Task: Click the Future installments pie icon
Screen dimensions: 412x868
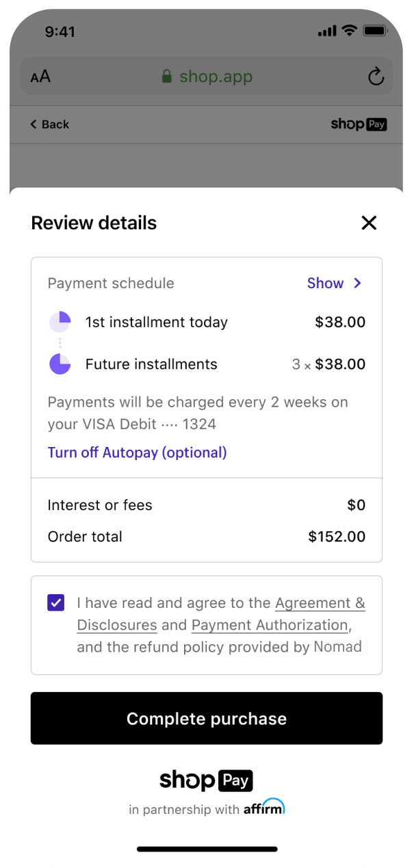Action: click(x=60, y=364)
